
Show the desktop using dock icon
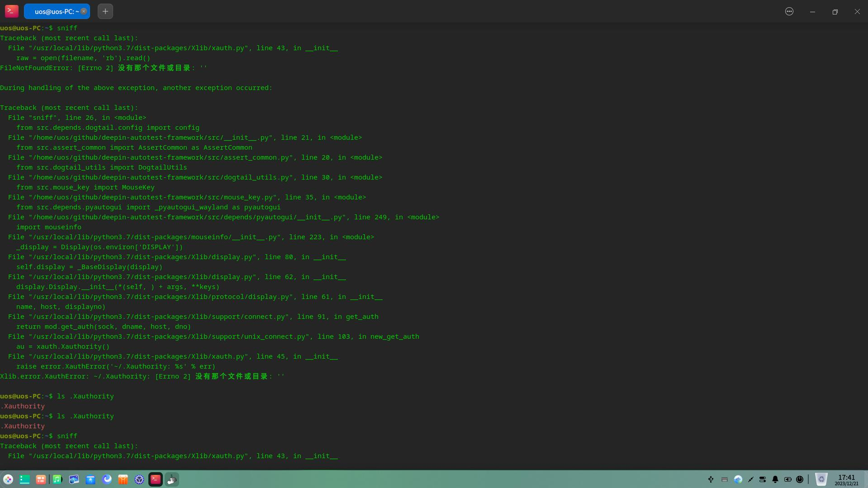coord(24,479)
